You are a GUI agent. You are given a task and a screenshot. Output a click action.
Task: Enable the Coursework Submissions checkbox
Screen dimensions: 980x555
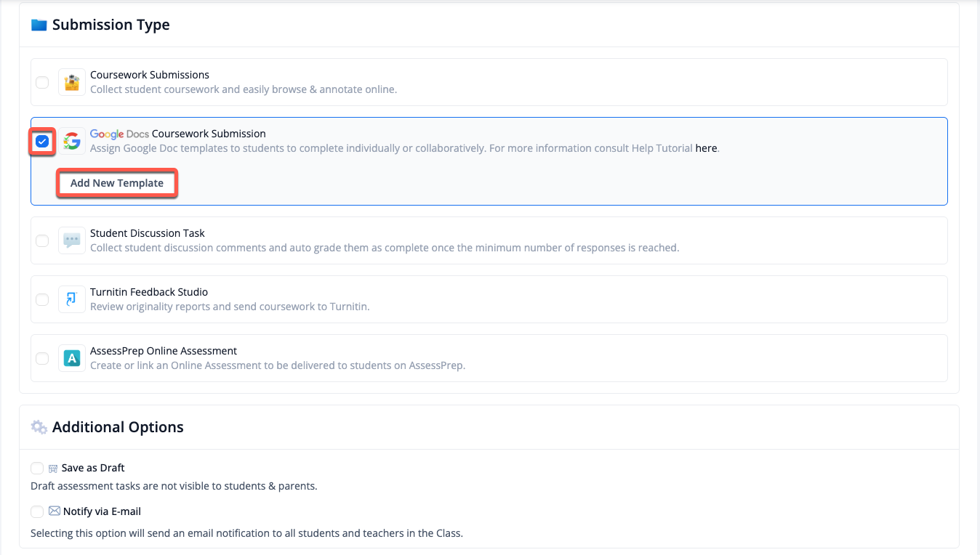click(42, 82)
